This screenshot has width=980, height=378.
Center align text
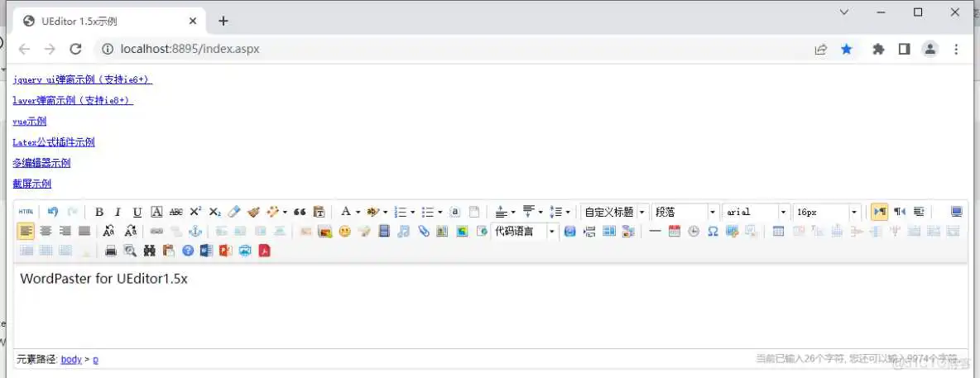[x=46, y=231]
